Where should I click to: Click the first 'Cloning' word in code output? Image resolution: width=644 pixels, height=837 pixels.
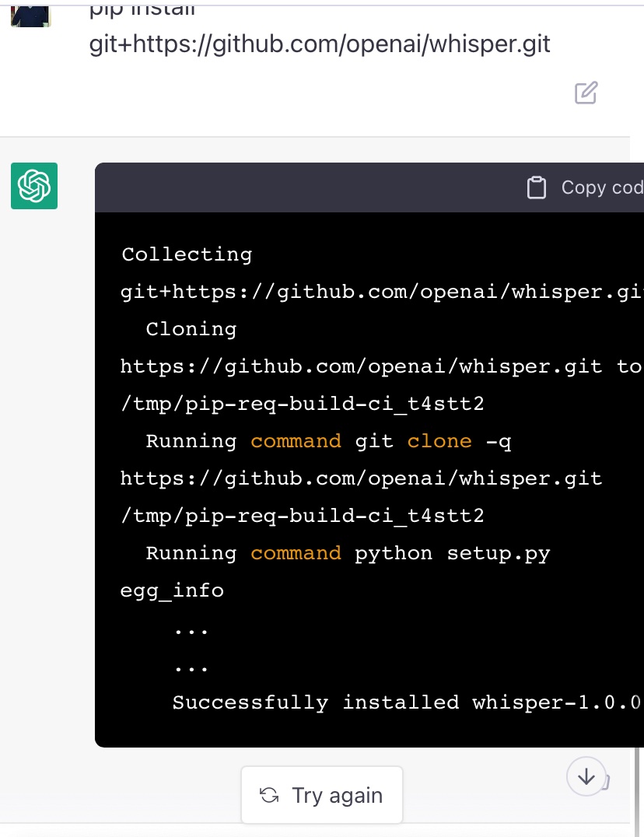click(191, 329)
